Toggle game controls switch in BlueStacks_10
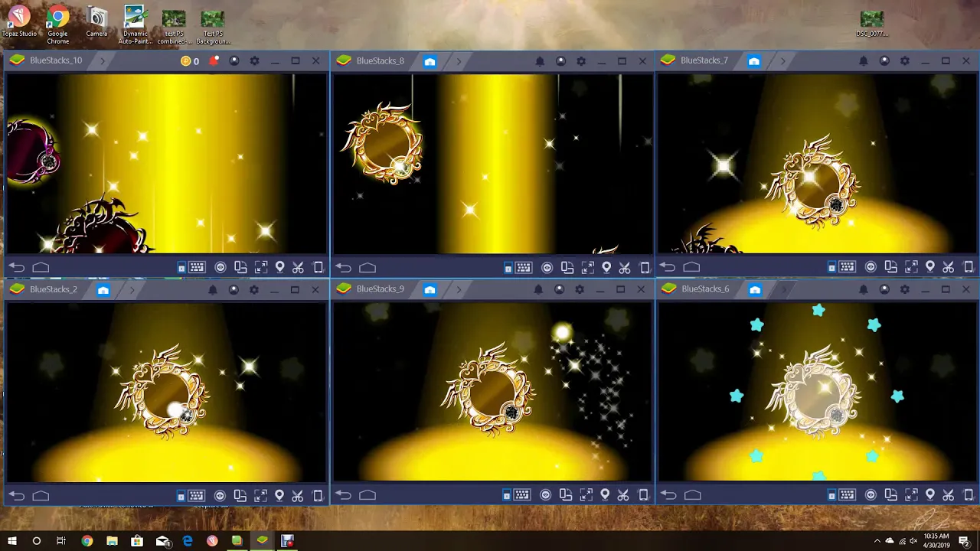 click(181, 267)
